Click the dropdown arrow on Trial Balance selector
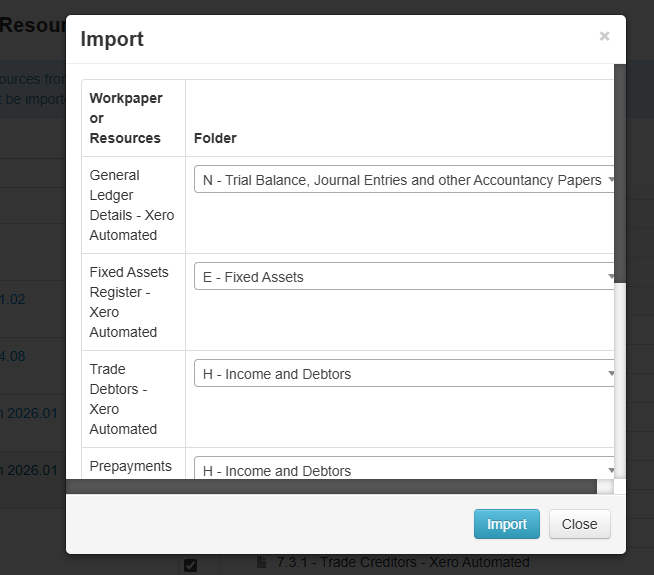The image size is (654, 575). [611, 181]
